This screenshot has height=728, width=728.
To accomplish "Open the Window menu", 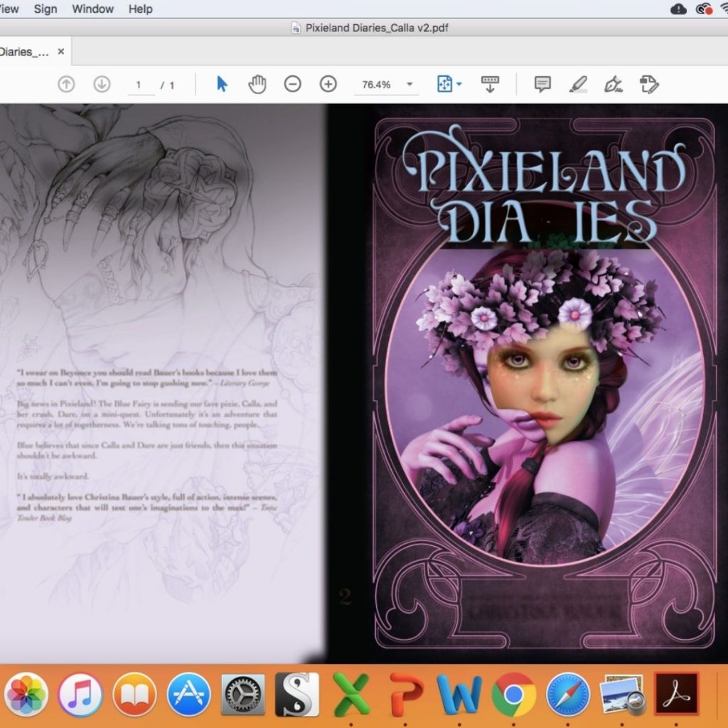I will pyautogui.click(x=93, y=9).
